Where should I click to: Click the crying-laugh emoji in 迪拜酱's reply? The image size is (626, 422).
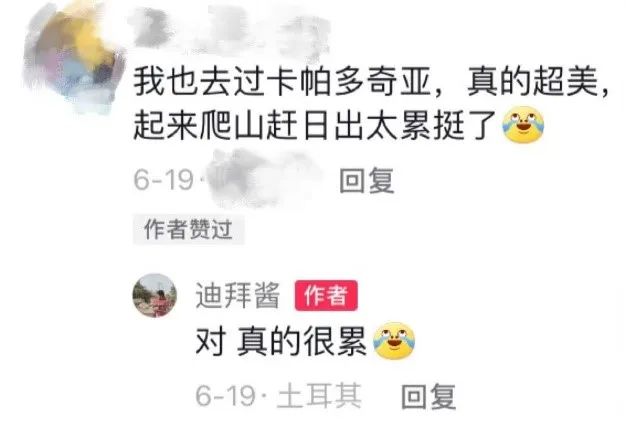394,341
